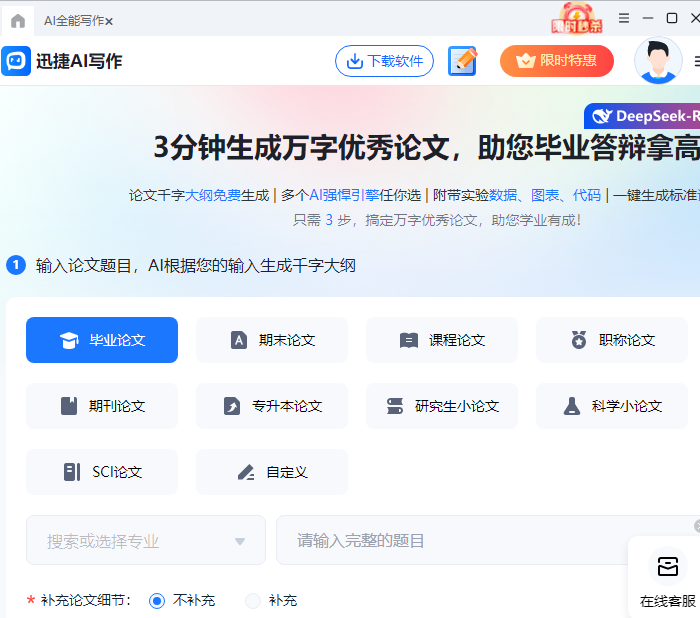The height and width of the screenshot is (618, 700).
Task: Click the 迅捷AI写作 logo
Action: pos(62,61)
